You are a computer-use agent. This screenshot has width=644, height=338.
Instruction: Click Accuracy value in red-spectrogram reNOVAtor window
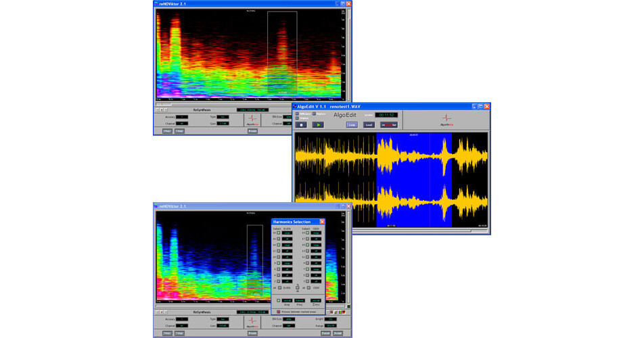point(182,117)
